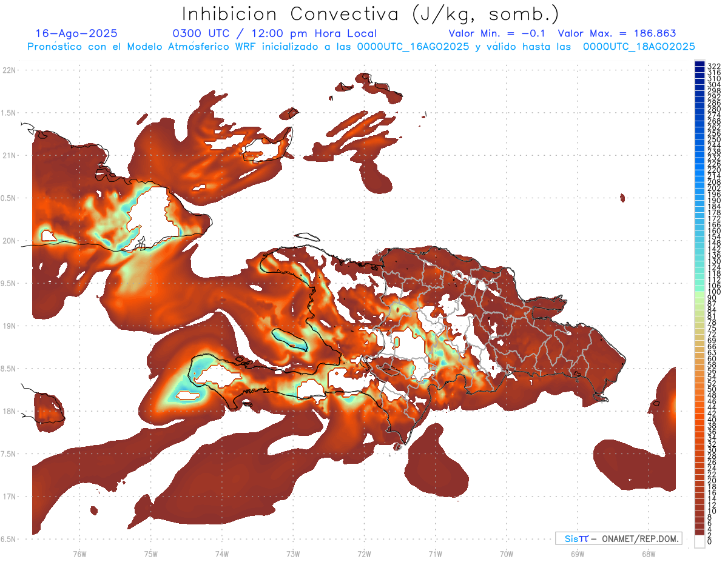The image size is (728, 562).
Task: Click the '0000UTC_18AGO2025' valid-until time text
Action: [x=639, y=47]
